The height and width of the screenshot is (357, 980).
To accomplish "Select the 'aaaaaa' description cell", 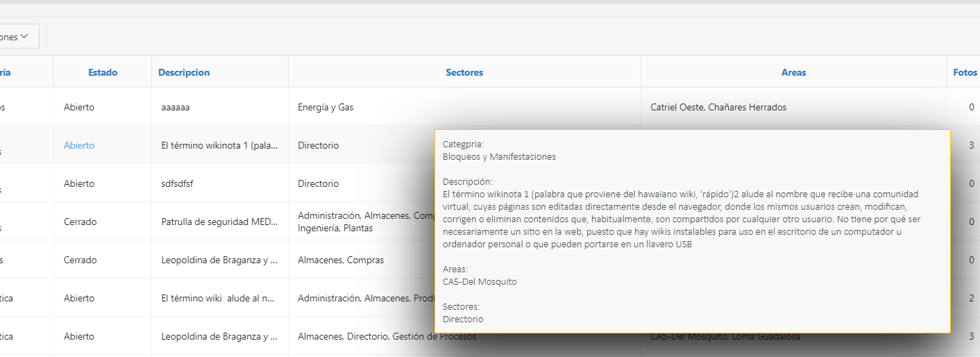I will (176, 107).
